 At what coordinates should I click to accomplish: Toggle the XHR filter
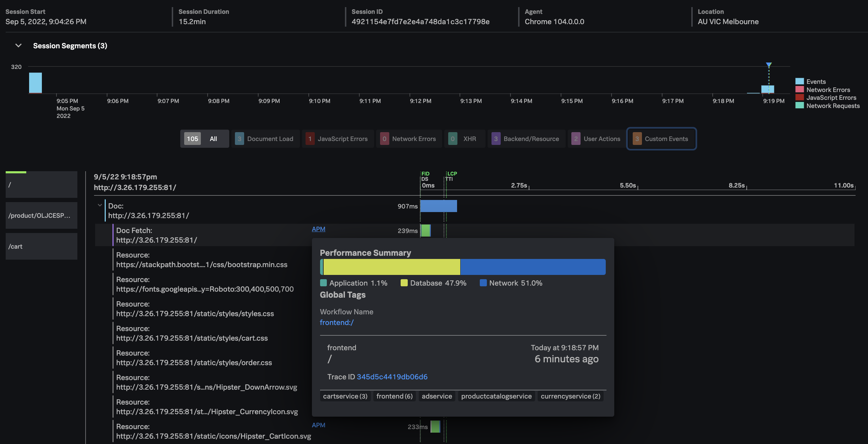(x=465, y=139)
